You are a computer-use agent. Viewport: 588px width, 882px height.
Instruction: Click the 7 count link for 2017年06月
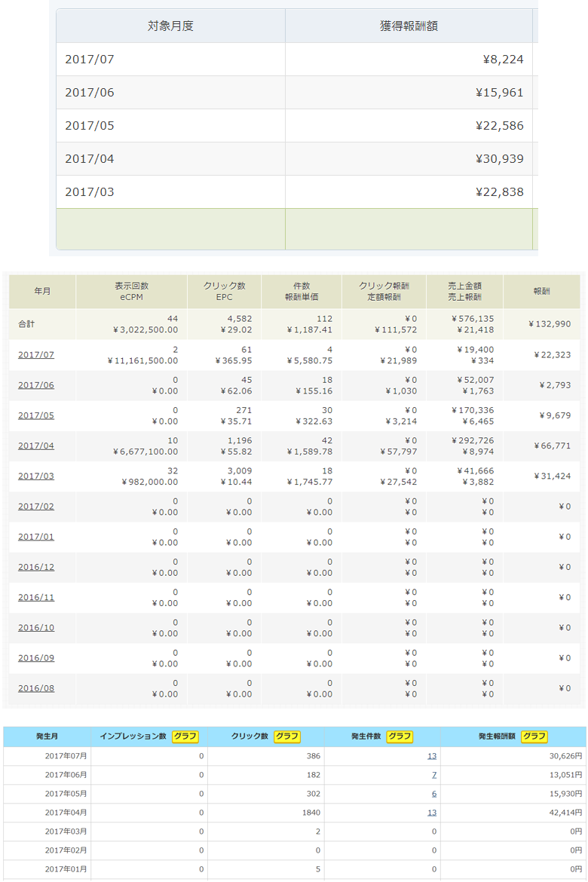(x=433, y=775)
